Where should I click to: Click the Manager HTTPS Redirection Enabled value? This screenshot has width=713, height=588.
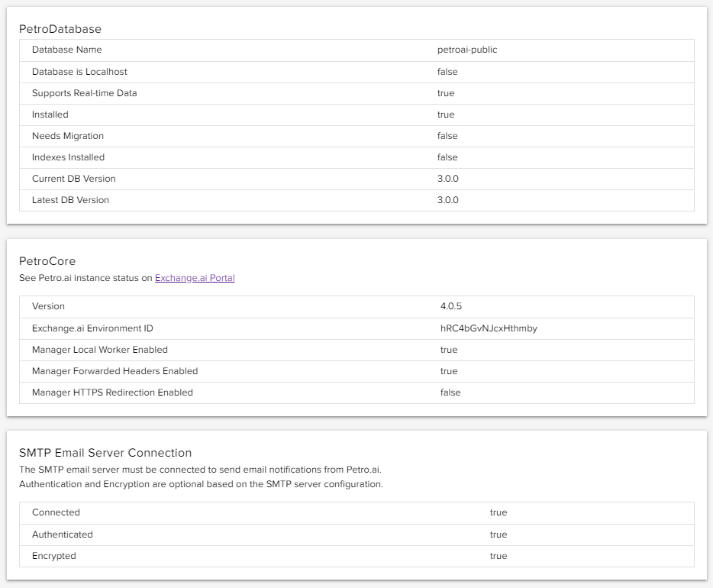point(450,393)
